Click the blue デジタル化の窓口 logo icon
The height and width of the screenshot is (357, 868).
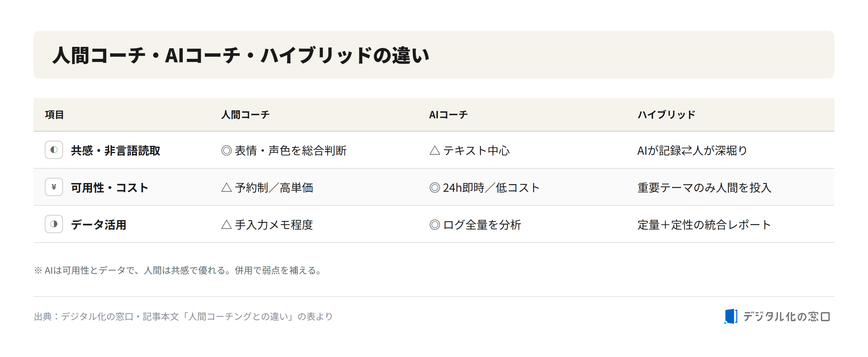[x=731, y=316]
